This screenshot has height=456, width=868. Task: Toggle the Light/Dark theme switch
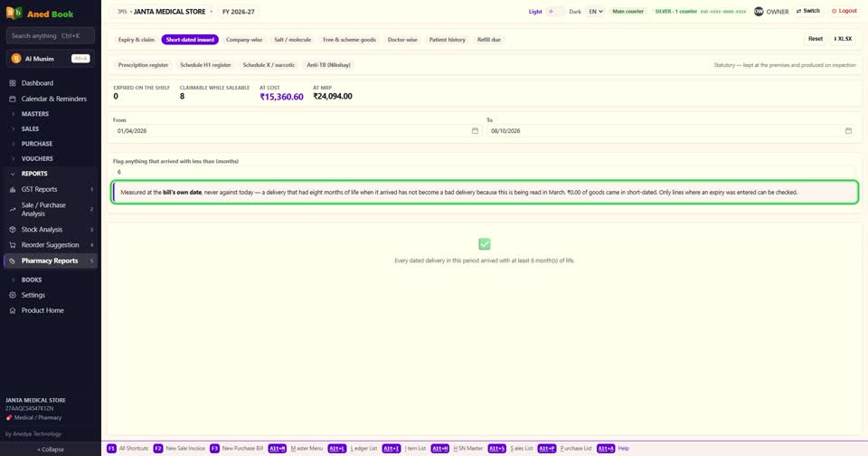coord(556,11)
